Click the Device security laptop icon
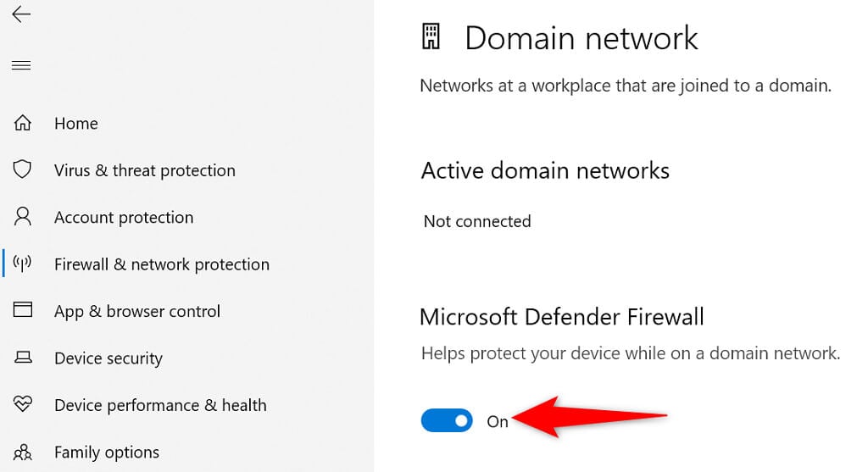 (22, 358)
